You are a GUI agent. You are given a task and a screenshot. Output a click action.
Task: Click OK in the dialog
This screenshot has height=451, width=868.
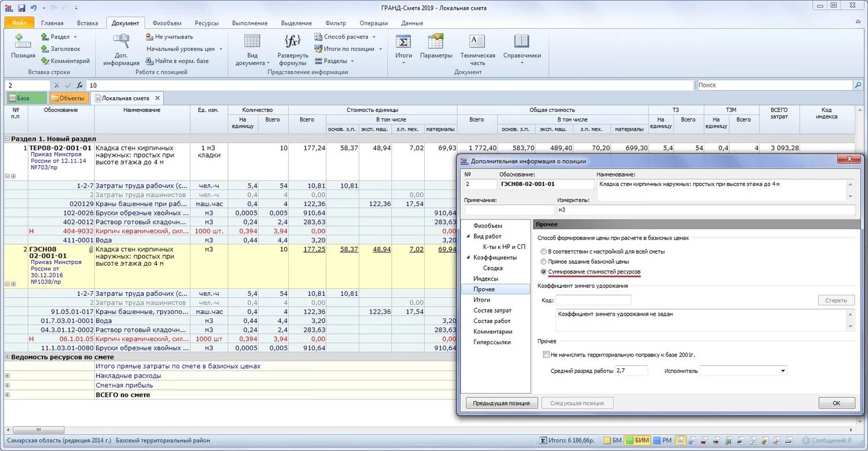coord(837,403)
